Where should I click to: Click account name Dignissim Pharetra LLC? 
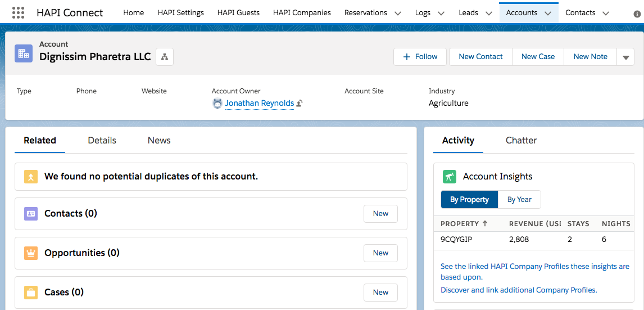click(96, 57)
